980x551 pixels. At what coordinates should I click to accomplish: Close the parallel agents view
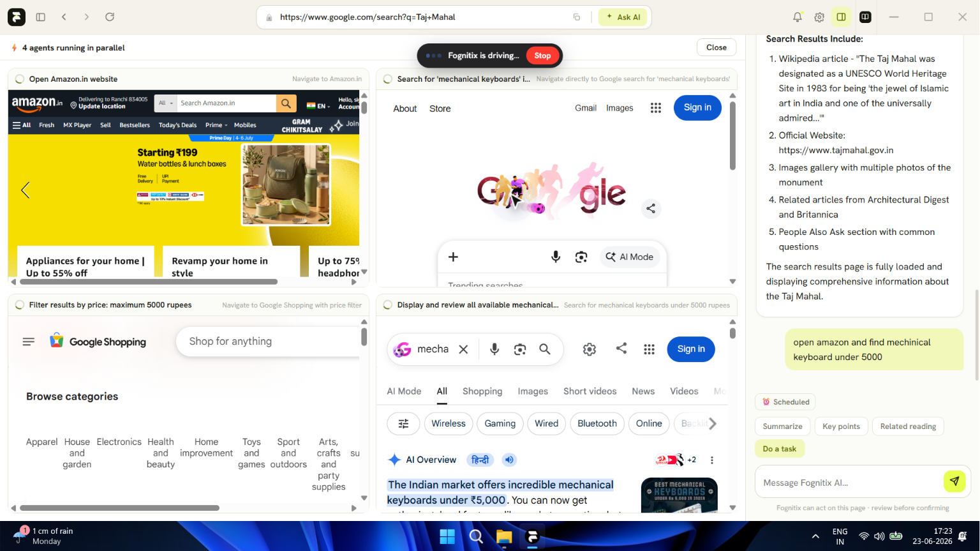coord(716,47)
